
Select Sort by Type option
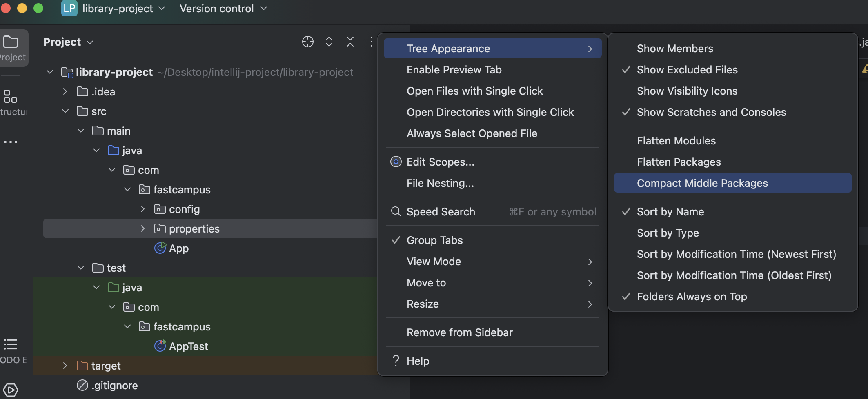[x=668, y=233]
